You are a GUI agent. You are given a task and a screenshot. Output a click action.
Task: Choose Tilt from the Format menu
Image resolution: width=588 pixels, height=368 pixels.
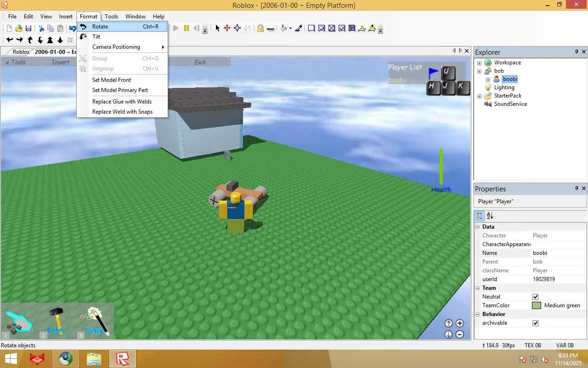[x=122, y=37]
